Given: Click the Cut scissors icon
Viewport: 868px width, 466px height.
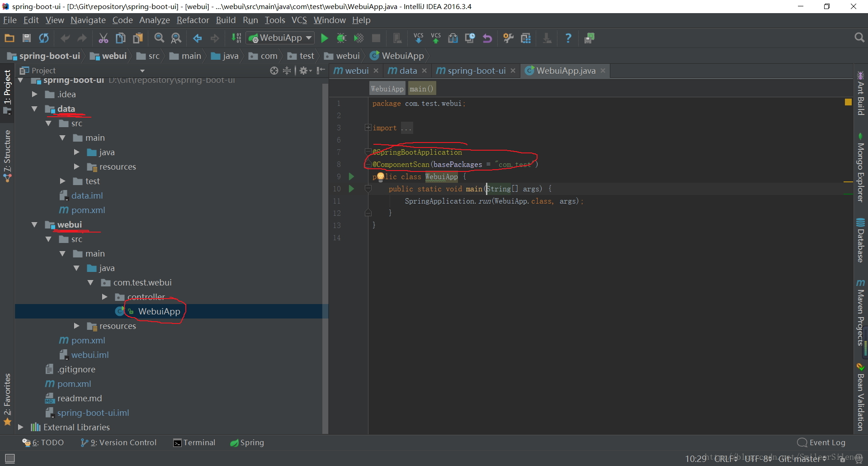Looking at the screenshot, I should coord(104,38).
